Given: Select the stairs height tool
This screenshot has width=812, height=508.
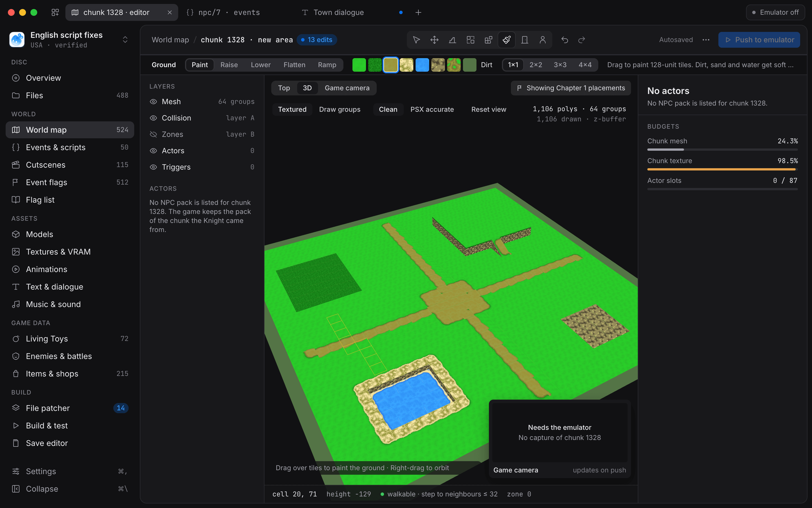Looking at the screenshot, I should (x=452, y=40).
